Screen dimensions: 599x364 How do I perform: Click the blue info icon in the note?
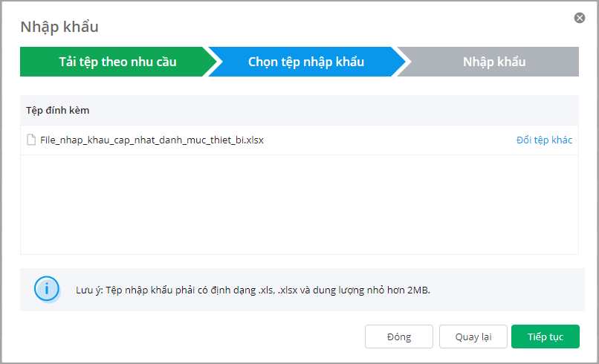pyautogui.click(x=47, y=289)
